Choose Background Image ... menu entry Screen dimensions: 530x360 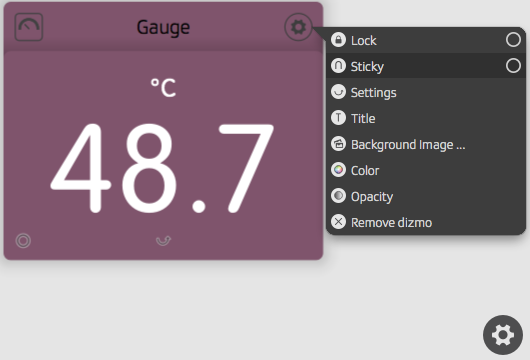[426, 144]
